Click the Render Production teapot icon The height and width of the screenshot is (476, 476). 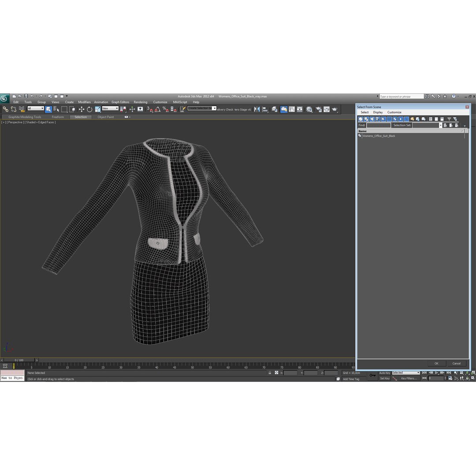point(335,109)
